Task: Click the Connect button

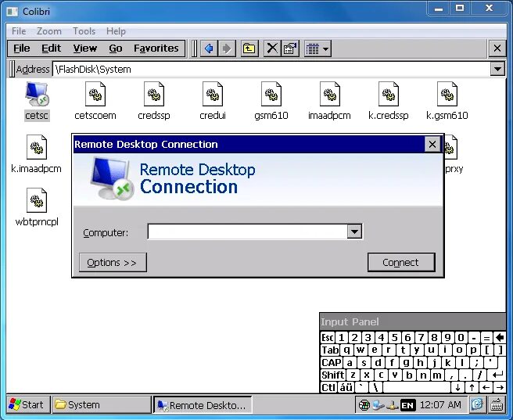Action: pyautogui.click(x=401, y=262)
